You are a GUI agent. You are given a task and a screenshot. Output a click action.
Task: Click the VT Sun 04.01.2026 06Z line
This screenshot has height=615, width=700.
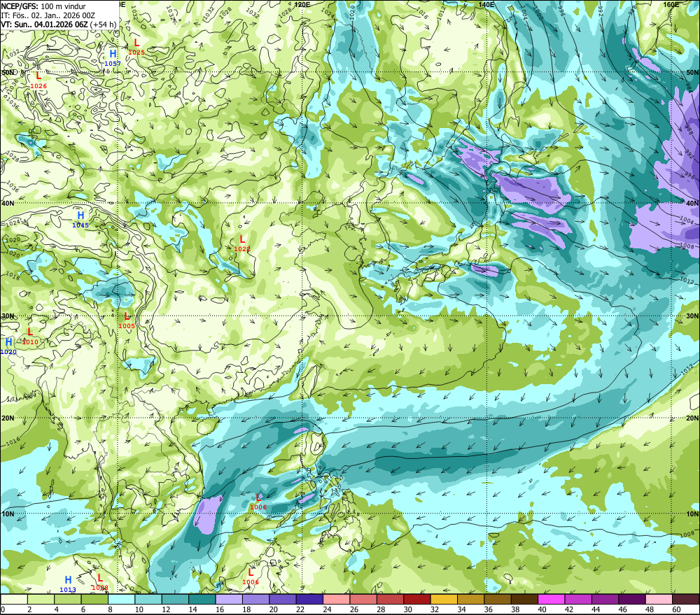pos(59,24)
